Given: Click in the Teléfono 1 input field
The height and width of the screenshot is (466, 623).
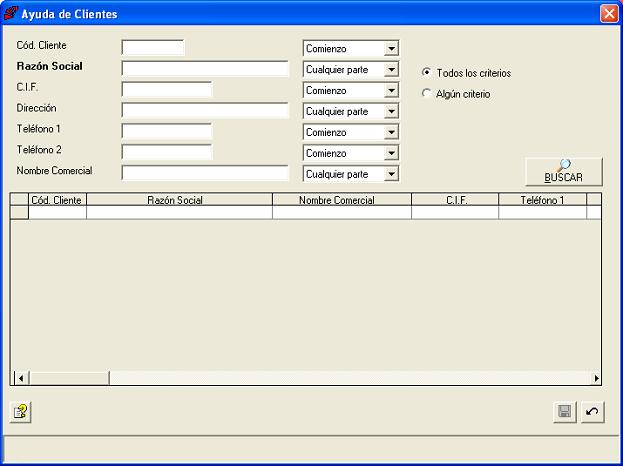Looking at the screenshot, I should click(167, 131).
